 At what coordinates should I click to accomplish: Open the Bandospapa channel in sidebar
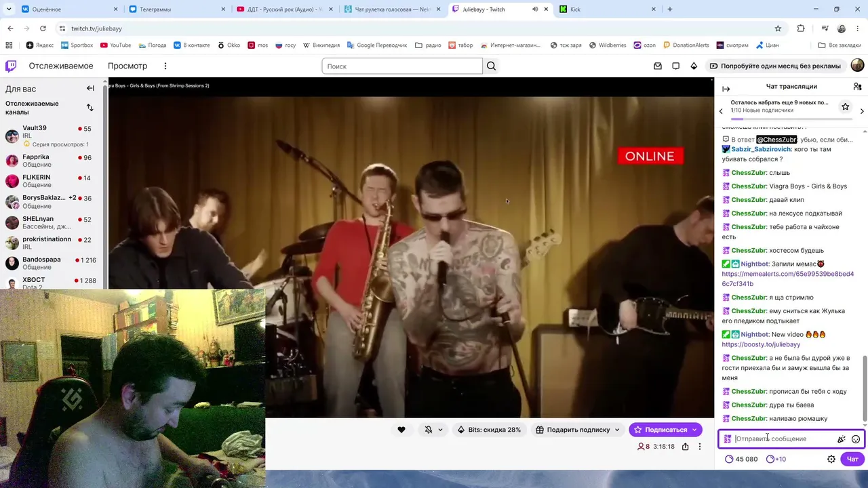[x=50, y=263]
